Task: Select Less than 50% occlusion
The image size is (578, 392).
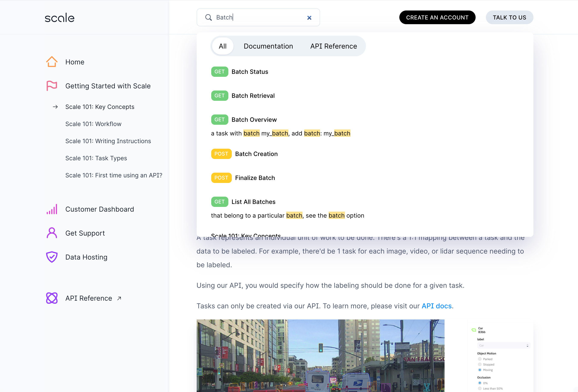Action: [x=480, y=388]
